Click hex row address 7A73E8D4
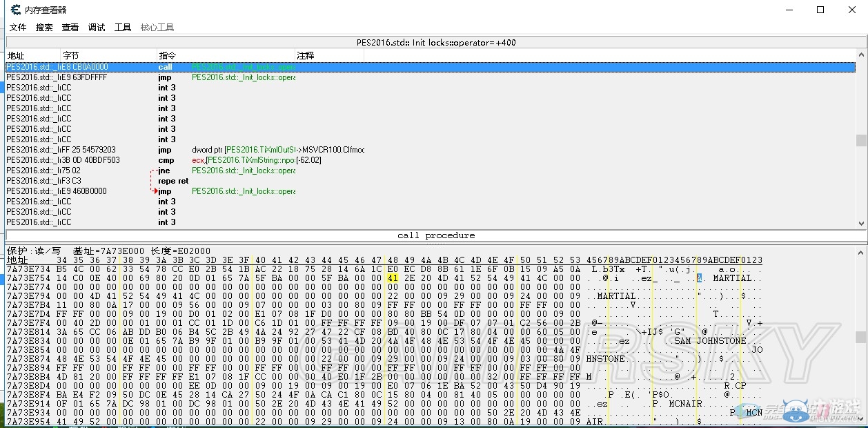The height and width of the screenshot is (428, 868). click(28, 386)
